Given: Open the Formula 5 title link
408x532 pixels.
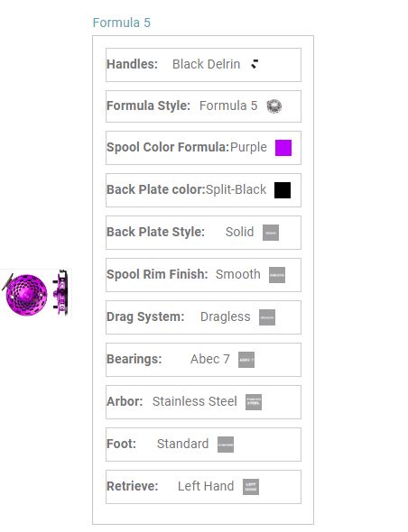Looking at the screenshot, I should (x=122, y=23).
